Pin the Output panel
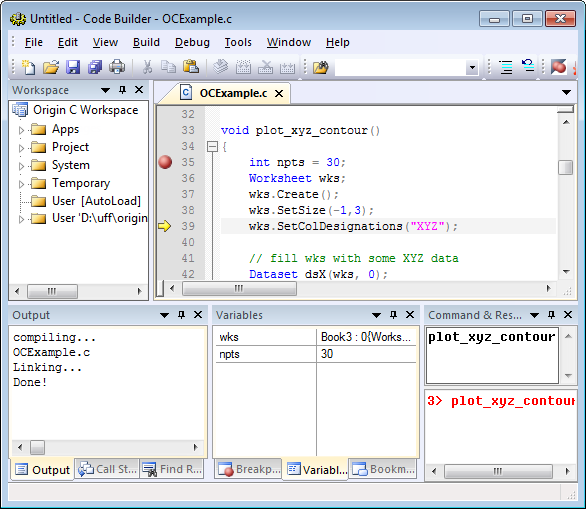586x509 pixels. 181,315
